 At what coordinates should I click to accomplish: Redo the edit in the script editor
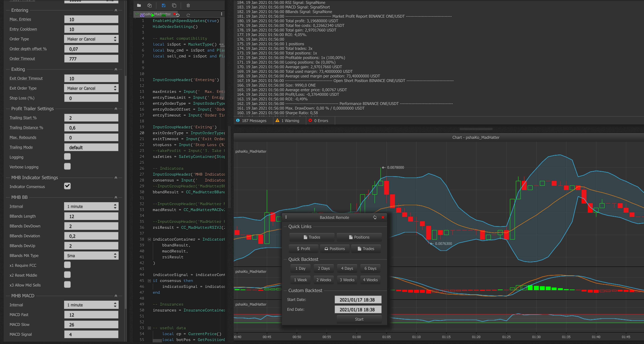tap(188, 15)
